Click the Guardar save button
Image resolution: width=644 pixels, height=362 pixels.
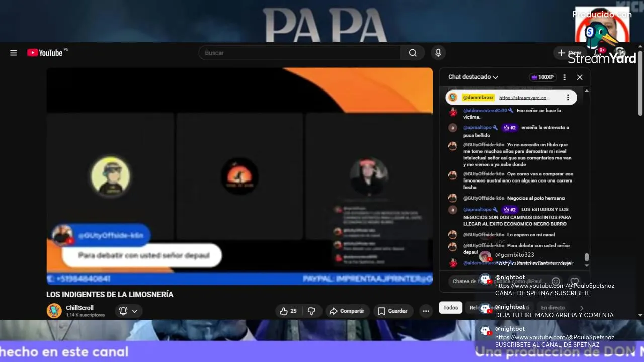coord(392,311)
